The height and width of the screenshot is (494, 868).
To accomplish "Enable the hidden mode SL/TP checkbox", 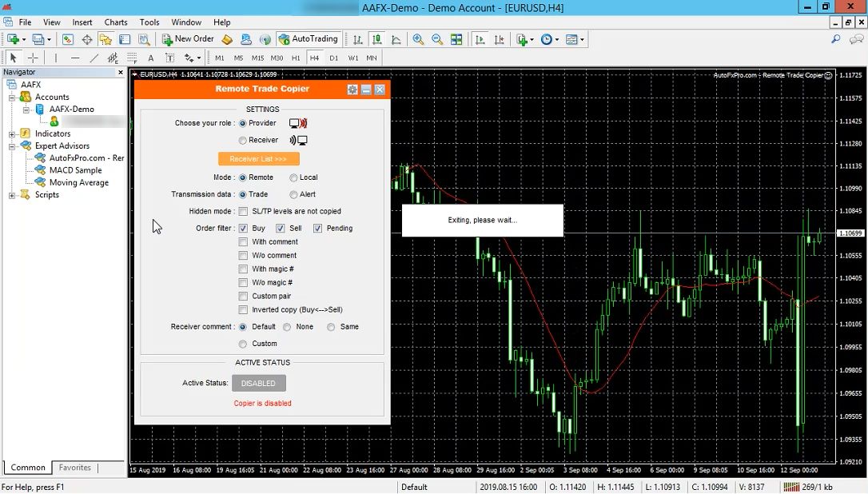I will [243, 212].
